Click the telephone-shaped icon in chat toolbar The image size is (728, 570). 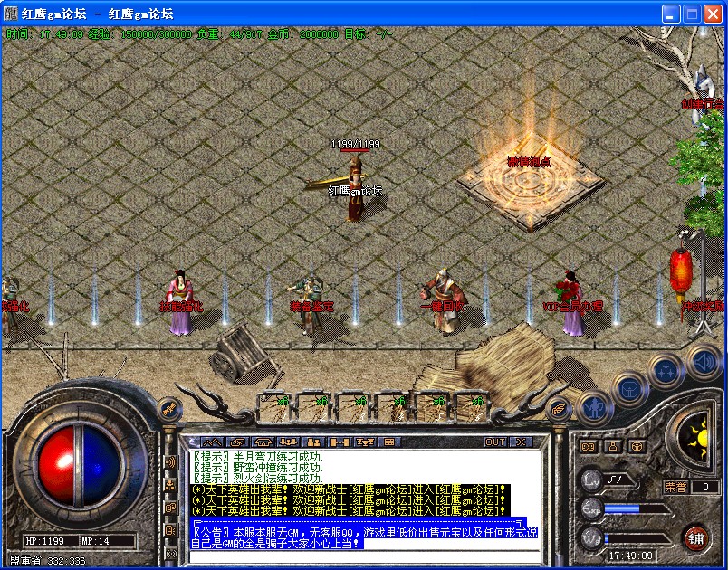click(263, 442)
